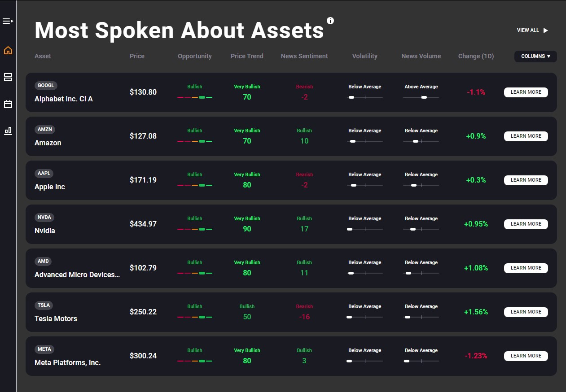Click Learn More for Nvidia
Image resolution: width=566 pixels, height=392 pixels.
tap(526, 224)
